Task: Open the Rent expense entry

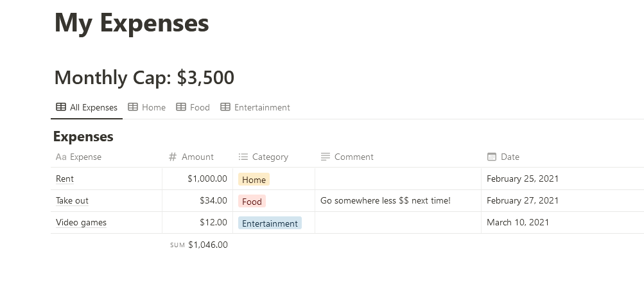Action: [x=65, y=178]
